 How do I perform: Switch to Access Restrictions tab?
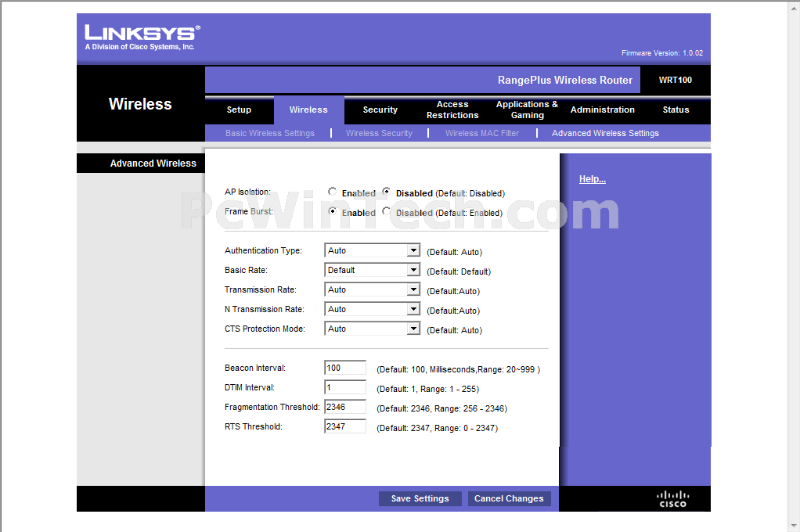point(452,110)
